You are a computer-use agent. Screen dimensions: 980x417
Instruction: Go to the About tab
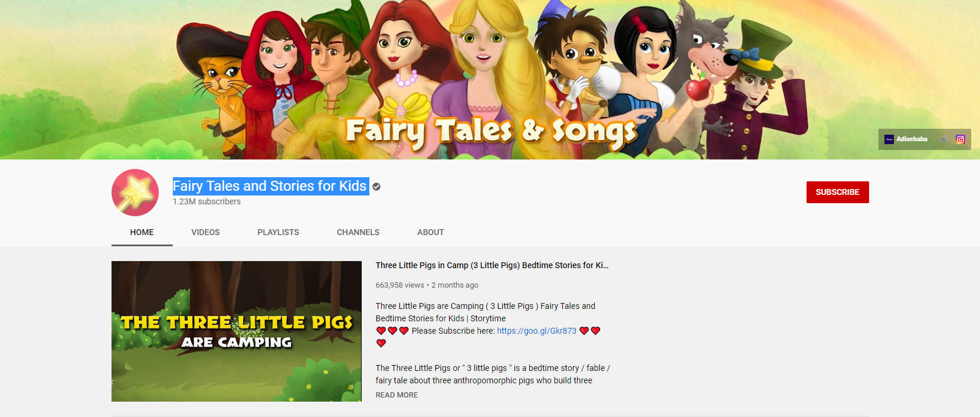(431, 232)
